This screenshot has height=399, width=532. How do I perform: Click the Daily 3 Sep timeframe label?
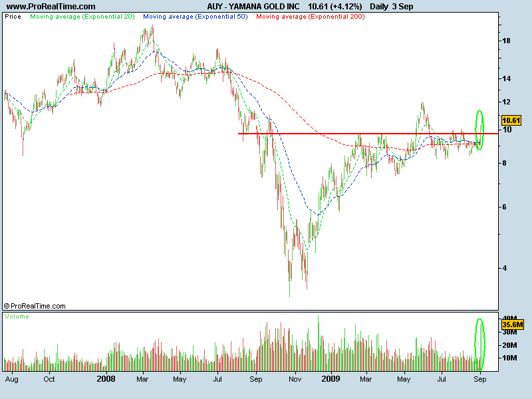(x=392, y=7)
